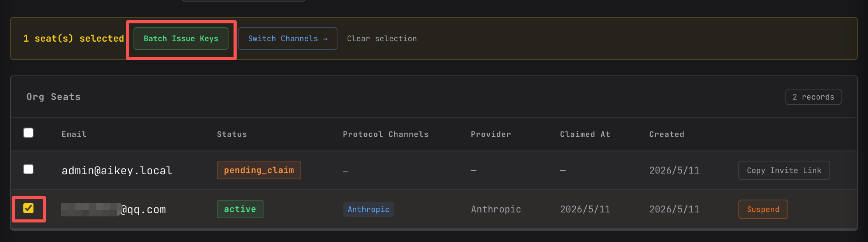This screenshot has width=868, height=242.
Task: Click the Batch Issue Keys button
Action: pos(181,39)
